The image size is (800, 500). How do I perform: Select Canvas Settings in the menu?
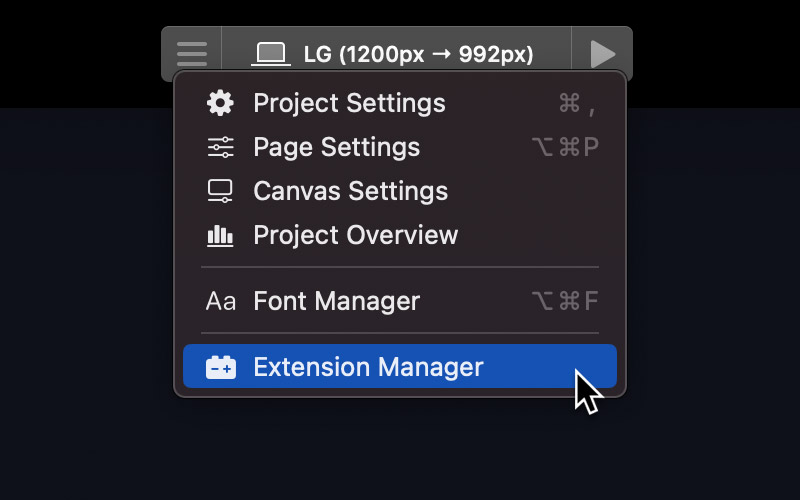click(399, 191)
